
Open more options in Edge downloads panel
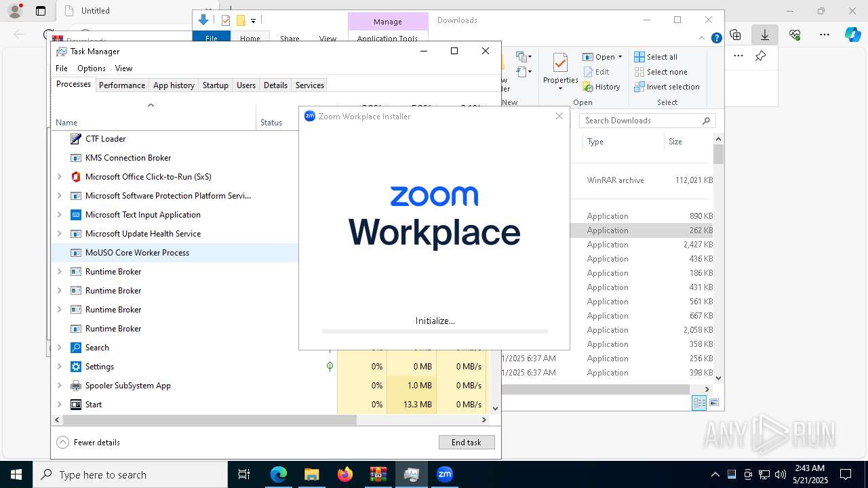tap(738, 56)
